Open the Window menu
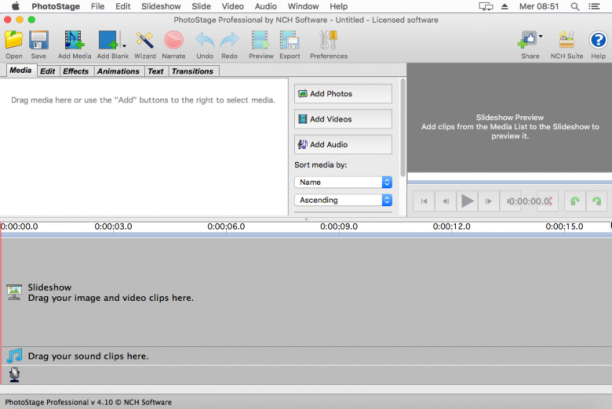612x409 pixels. [x=303, y=6]
